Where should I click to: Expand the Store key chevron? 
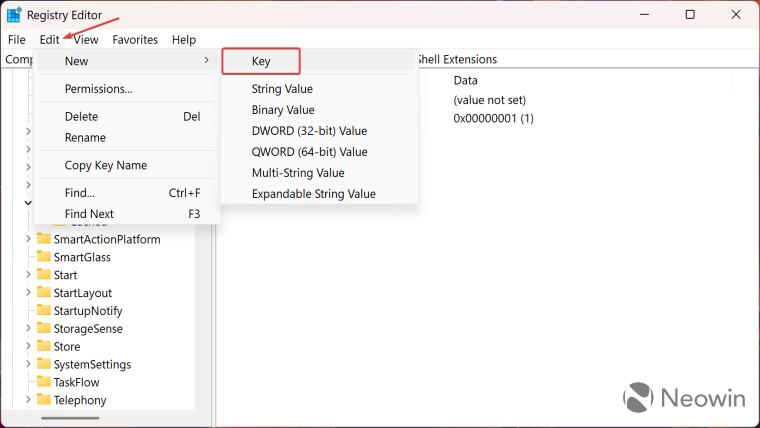(28, 346)
